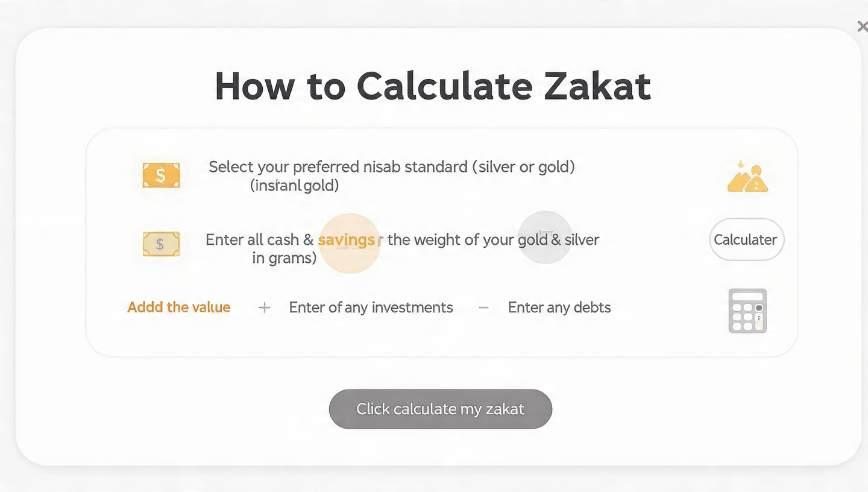Select the pale dollar bill icon beside cash step

[x=160, y=244]
